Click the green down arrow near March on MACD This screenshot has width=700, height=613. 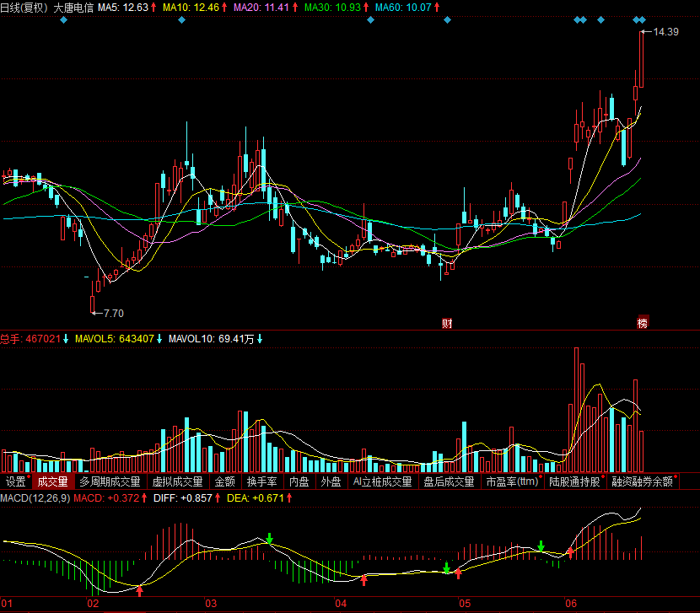(270, 538)
